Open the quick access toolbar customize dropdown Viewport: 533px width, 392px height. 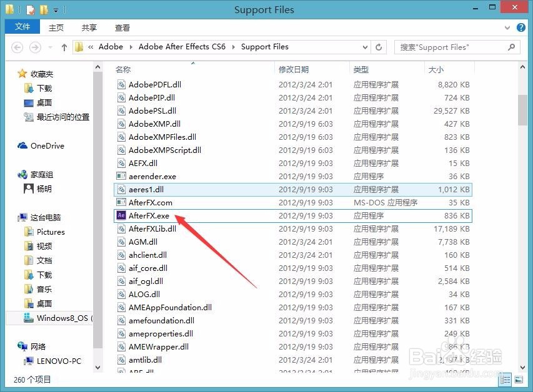pyautogui.click(x=56, y=11)
